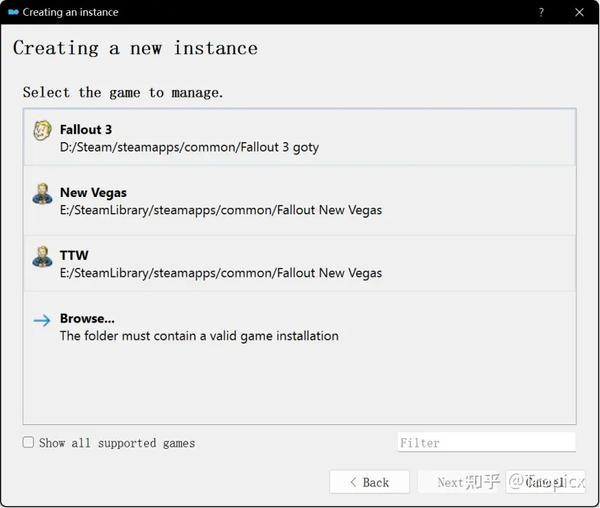The height and width of the screenshot is (508, 600).
Task: Open the question mark help button
Action: pyautogui.click(x=541, y=12)
